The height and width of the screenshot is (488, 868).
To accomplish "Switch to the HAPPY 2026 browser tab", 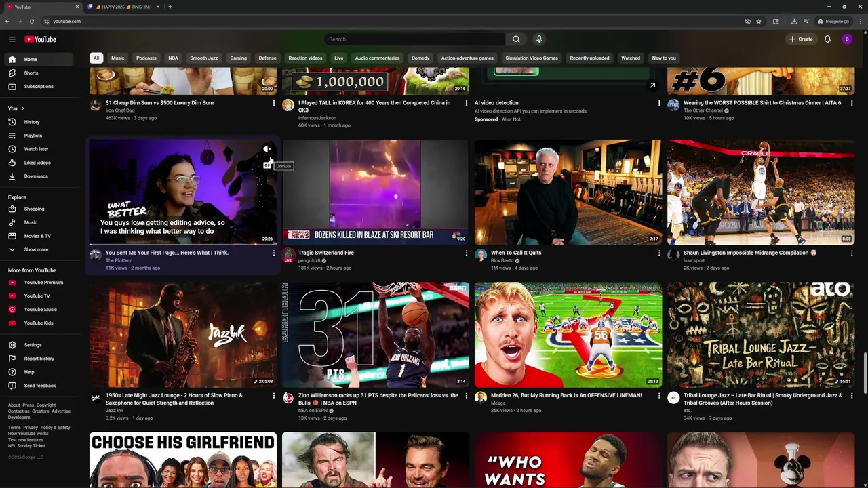I will click(x=123, y=7).
